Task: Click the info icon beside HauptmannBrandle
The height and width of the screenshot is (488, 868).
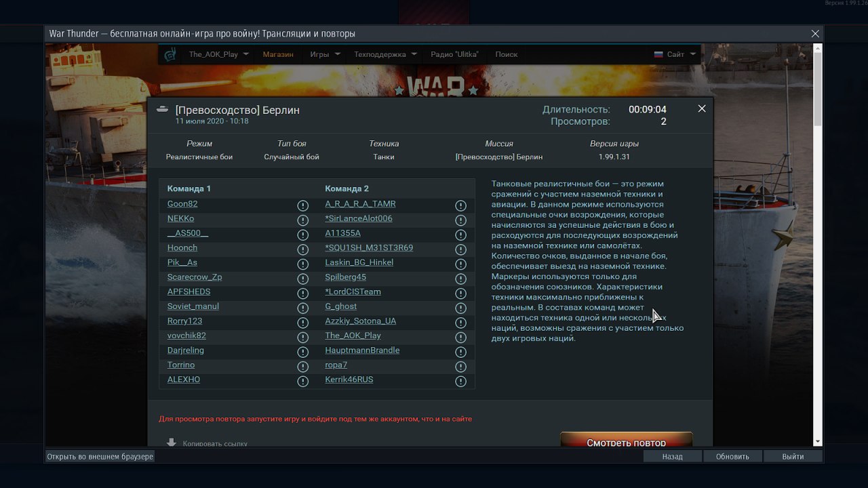Action: 460,352
